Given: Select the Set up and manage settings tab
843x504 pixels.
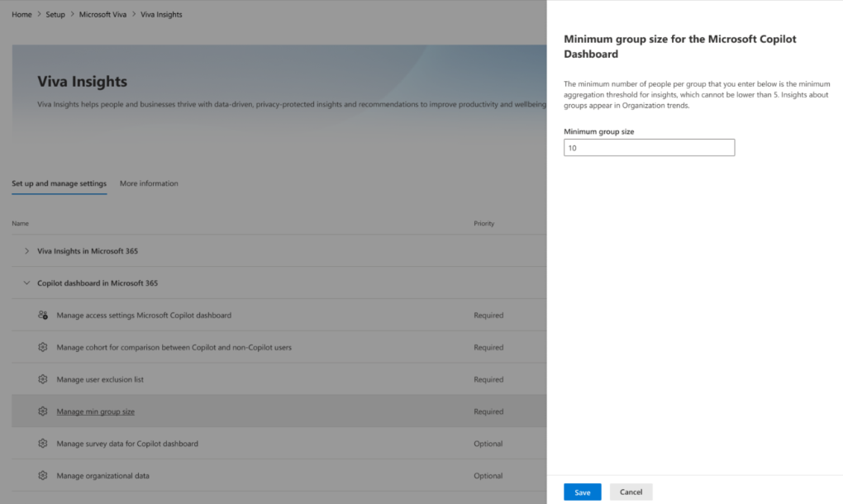Looking at the screenshot, I should coord(59,183).
